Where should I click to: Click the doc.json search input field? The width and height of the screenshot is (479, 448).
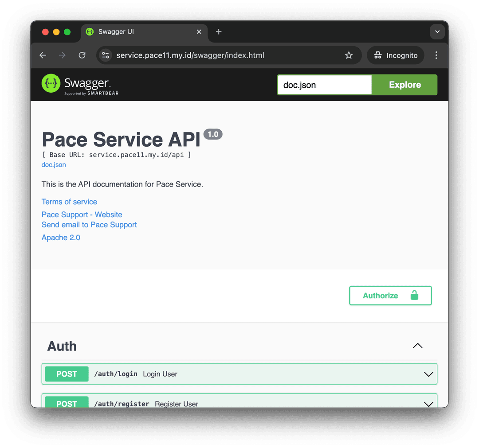coord(324,84)
